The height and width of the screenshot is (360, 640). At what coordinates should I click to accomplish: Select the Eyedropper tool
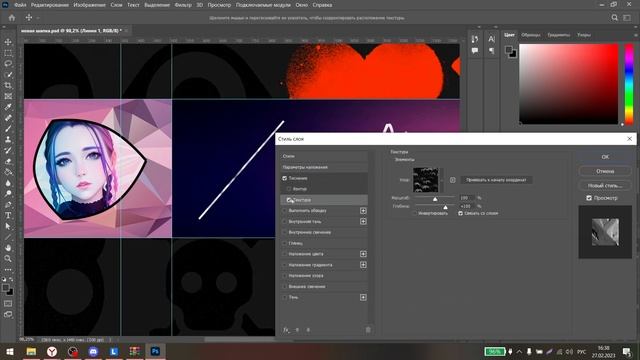[x=8, y=107]
